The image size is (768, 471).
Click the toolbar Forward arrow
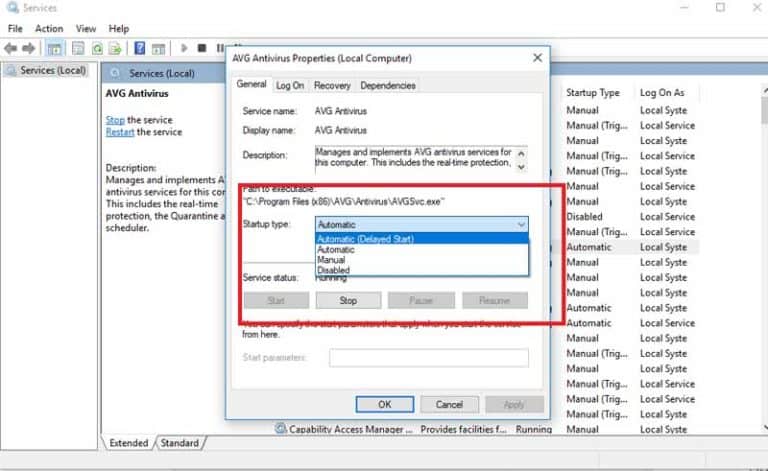pos(28,48)
